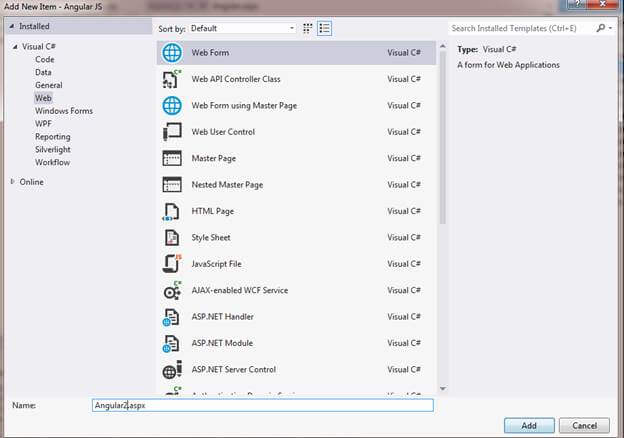The image size is (624, 438).
Task: Click the search magnifier icon
Action: coord(601,28)
